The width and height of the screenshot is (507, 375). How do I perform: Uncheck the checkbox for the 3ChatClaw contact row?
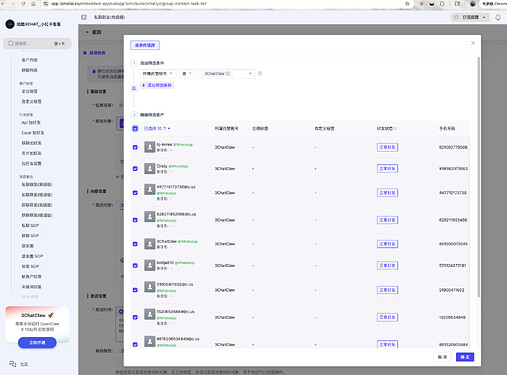tap(135, 244)
